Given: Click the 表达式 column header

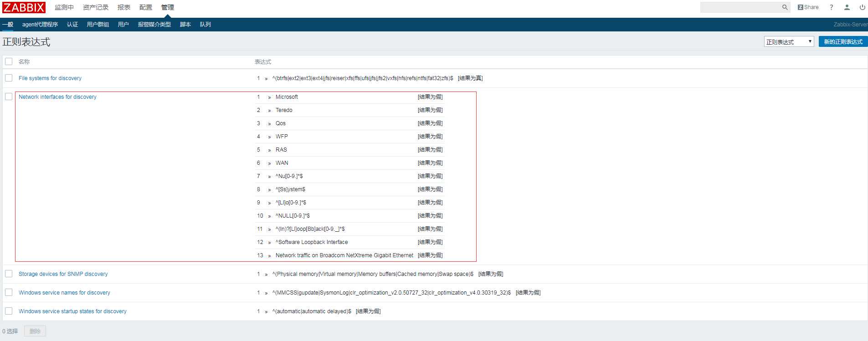Looking at the screenshot, I should coord(263,62).
